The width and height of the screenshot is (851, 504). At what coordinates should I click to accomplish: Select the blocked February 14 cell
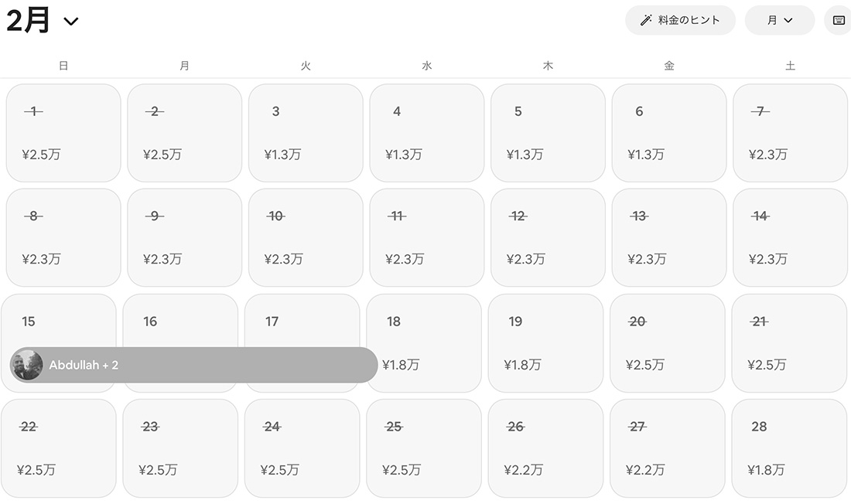click(x=790, y=237)
